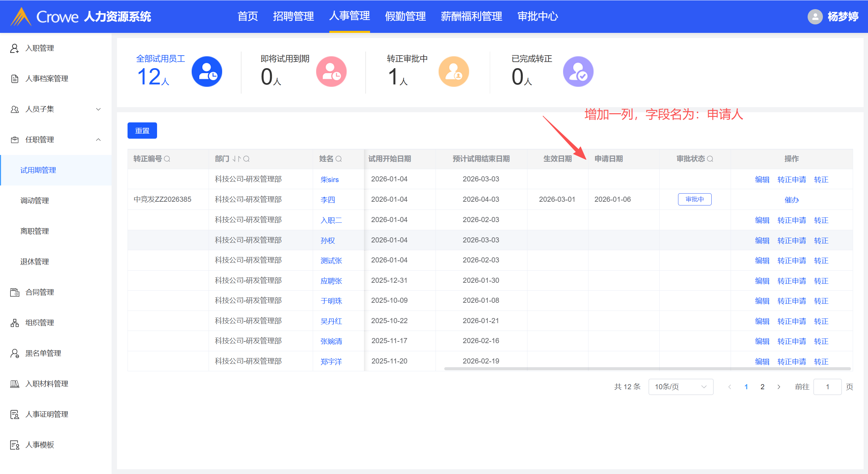Click sort icon in 部门 column header

point(236,159)
